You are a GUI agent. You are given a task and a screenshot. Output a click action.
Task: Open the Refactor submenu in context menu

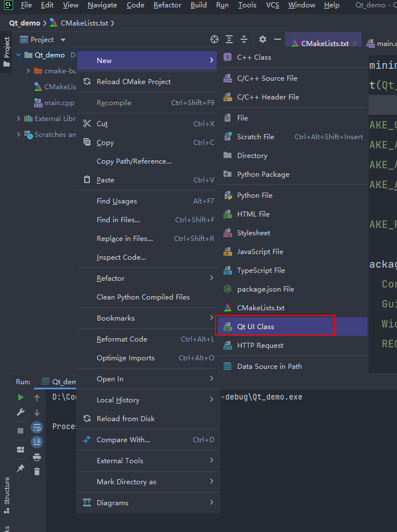click(147, 279)
